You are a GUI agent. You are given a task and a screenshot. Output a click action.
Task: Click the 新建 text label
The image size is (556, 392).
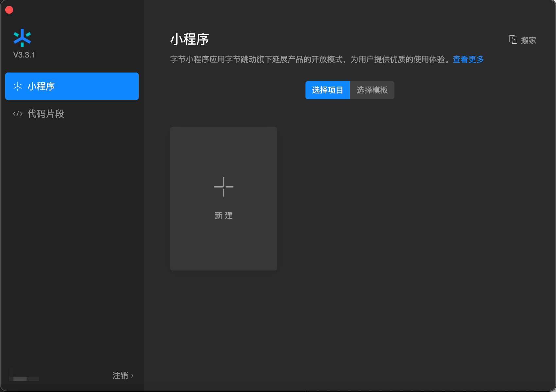click(x=224, y=216)
